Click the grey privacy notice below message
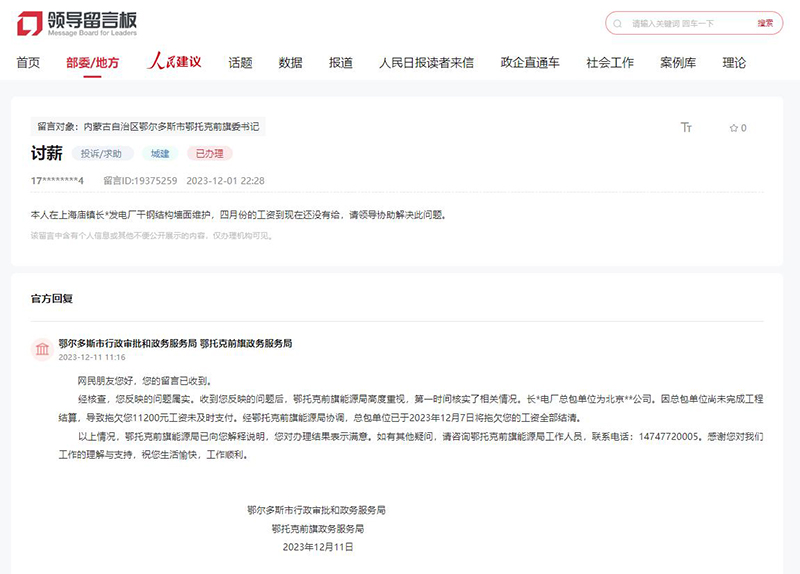 (152, 236)
